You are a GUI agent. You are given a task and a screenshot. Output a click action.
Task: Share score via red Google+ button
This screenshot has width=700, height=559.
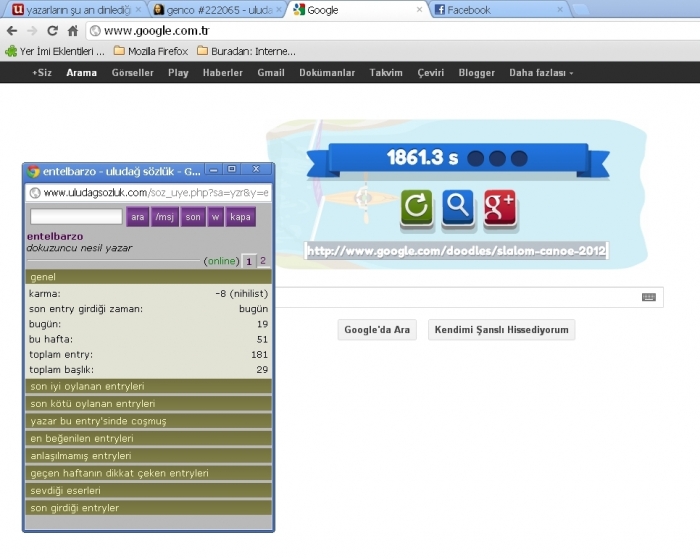(500, 208)
